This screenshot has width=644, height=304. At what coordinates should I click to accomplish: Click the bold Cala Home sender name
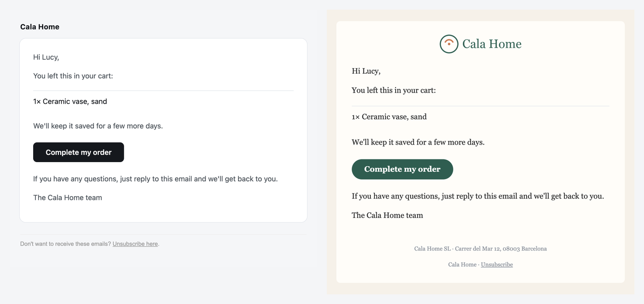(x=40, y=27)
